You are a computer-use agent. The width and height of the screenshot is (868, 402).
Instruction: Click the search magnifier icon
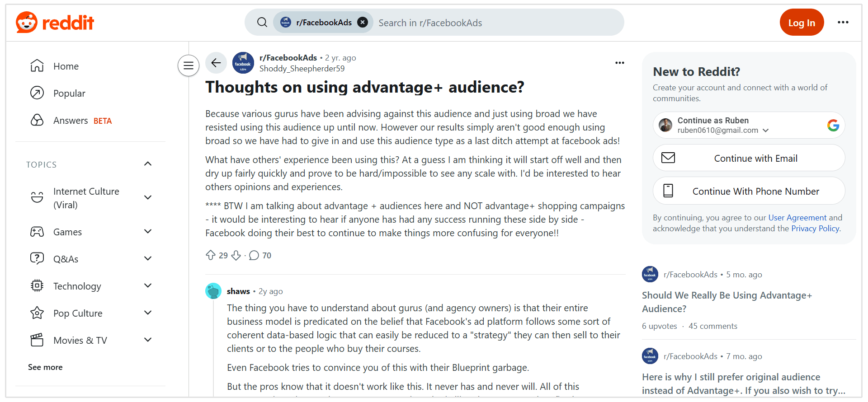tap(262, 22)
